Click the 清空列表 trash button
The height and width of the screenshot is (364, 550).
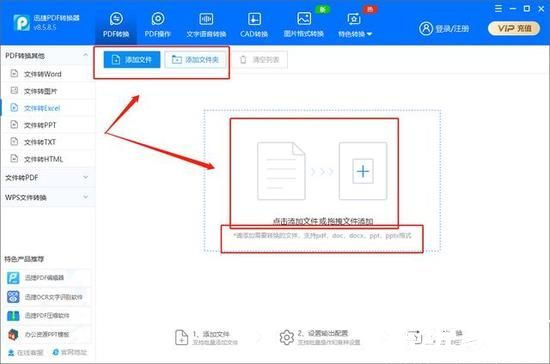(x=260, y=60)
